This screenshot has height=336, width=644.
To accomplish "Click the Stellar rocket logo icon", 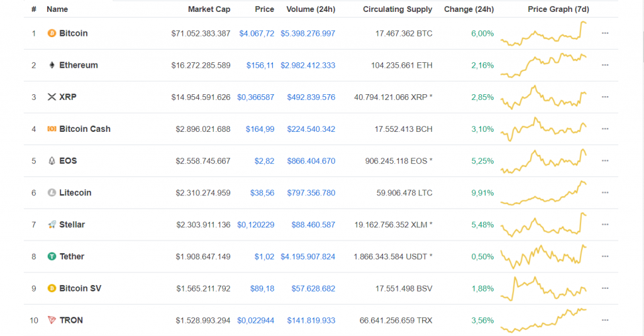I will [52, 224].
